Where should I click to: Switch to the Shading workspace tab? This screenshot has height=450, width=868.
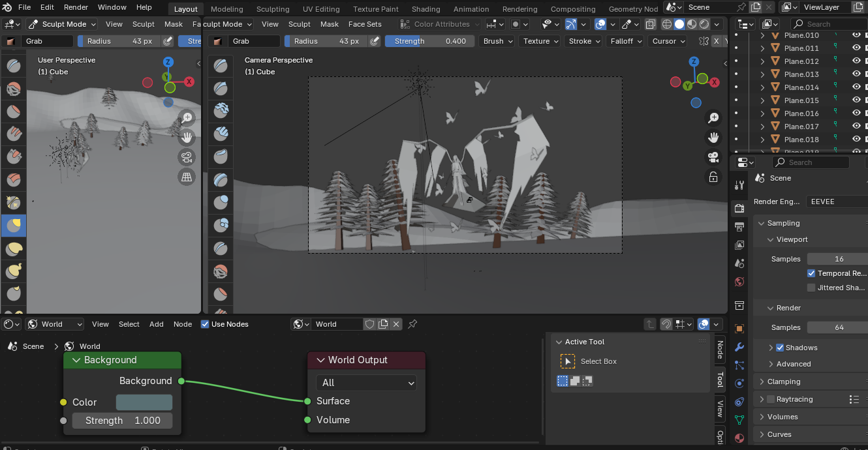click(x=426, y=9)
